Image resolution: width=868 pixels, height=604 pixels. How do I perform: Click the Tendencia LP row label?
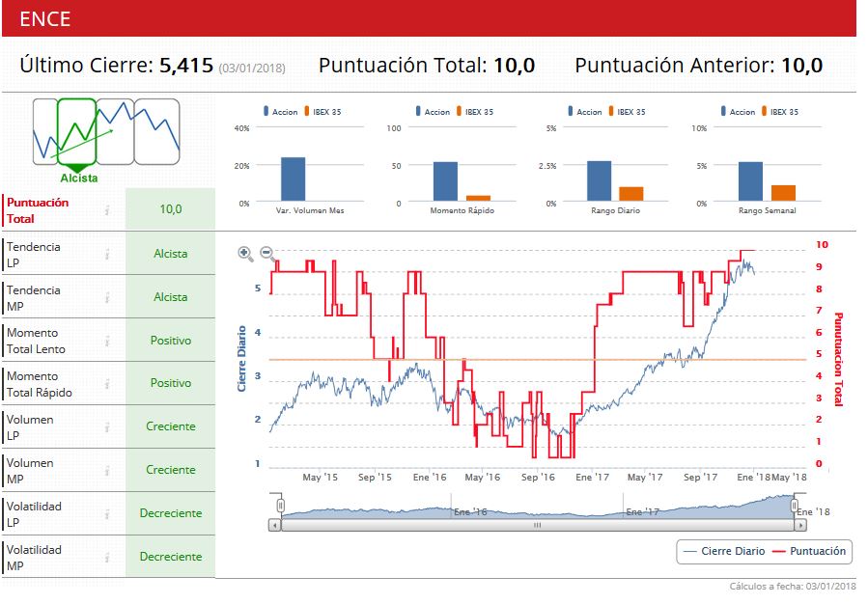coord(33,255)
